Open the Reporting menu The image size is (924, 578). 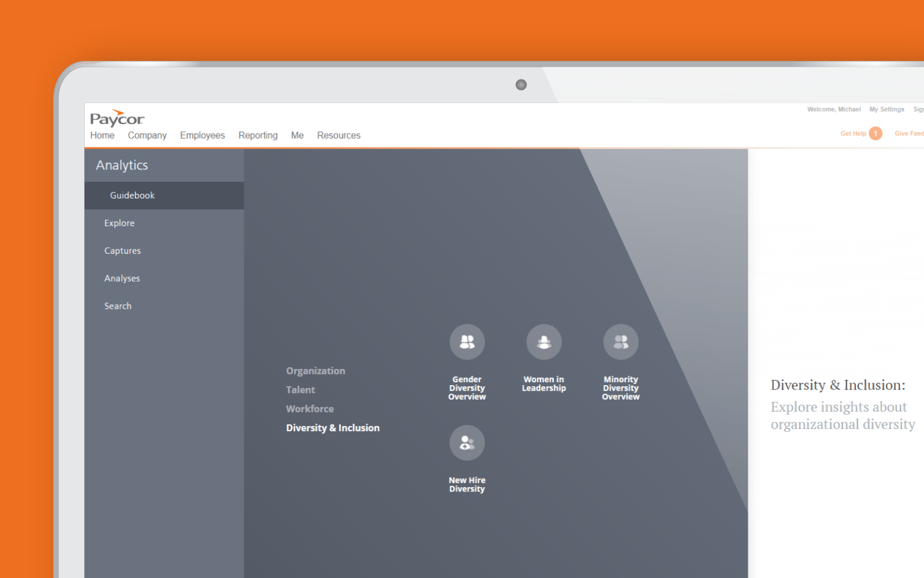pyautogui.click(x=258, y=135)
